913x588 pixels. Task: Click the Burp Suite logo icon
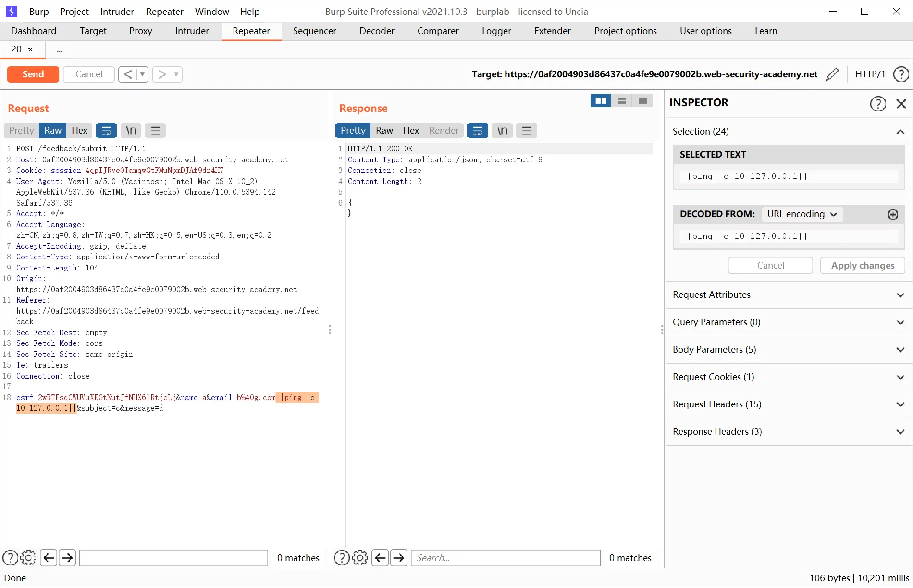(x=11, y=12)
